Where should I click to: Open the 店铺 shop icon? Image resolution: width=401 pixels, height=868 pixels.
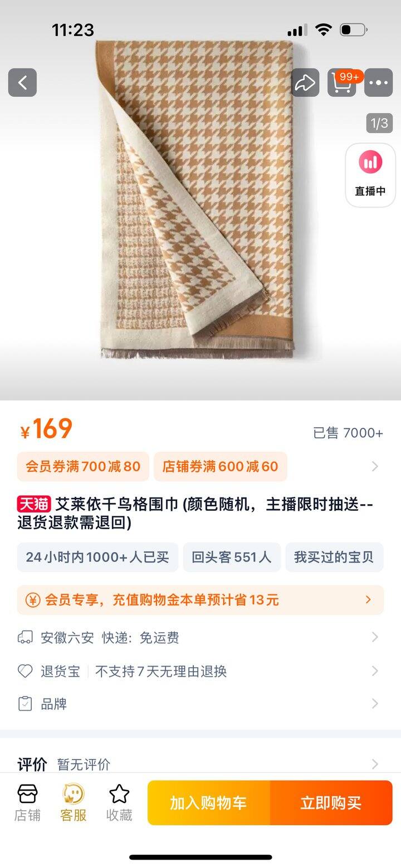click(27, 803)
